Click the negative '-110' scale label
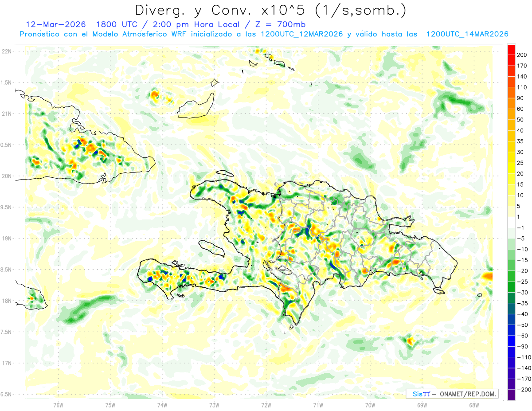 coord(524,357)
